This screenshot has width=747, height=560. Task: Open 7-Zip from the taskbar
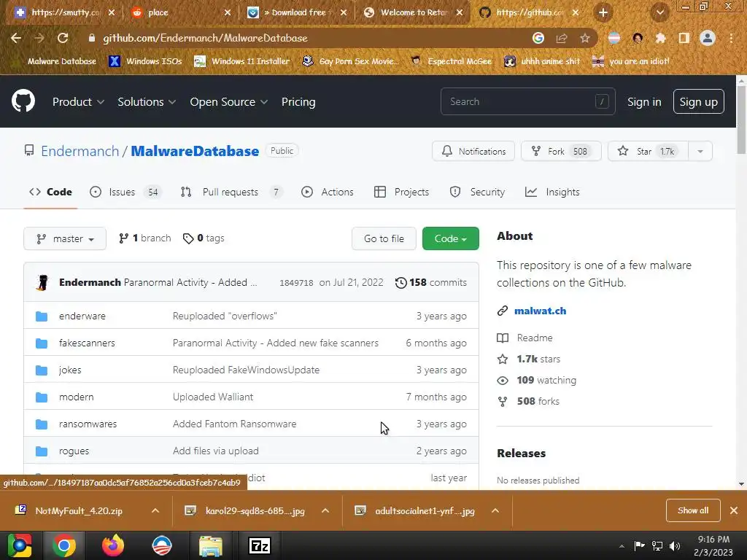coord(260,545)
